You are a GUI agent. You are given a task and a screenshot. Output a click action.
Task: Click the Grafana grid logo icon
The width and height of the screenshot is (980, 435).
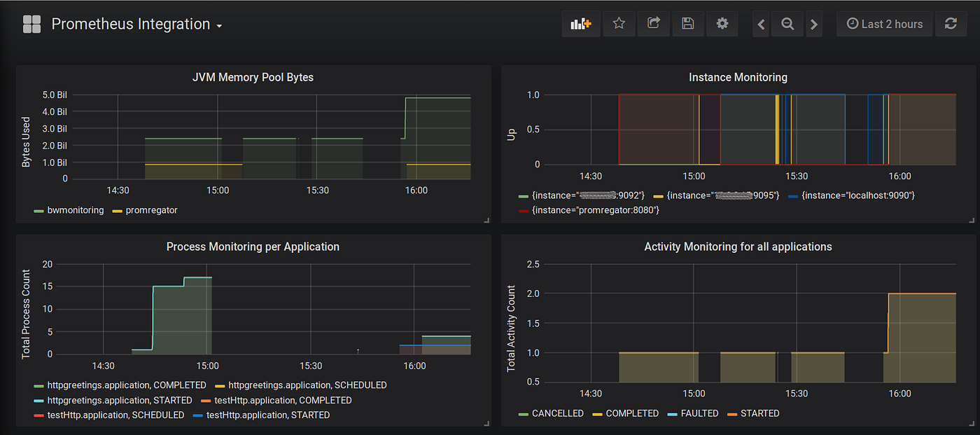[31, 23]
